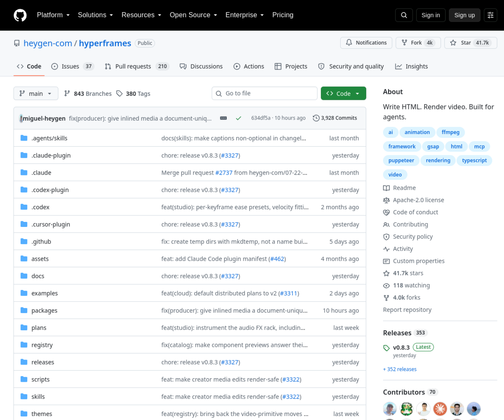Open the Contributors section heading
The width and height of the screenshot is (504, 420).
(x=404, y=392)
